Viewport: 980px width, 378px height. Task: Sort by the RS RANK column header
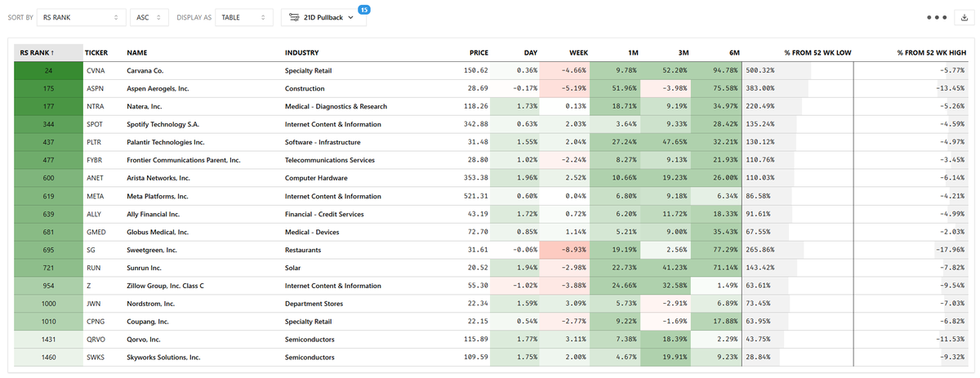coord(48,52)
